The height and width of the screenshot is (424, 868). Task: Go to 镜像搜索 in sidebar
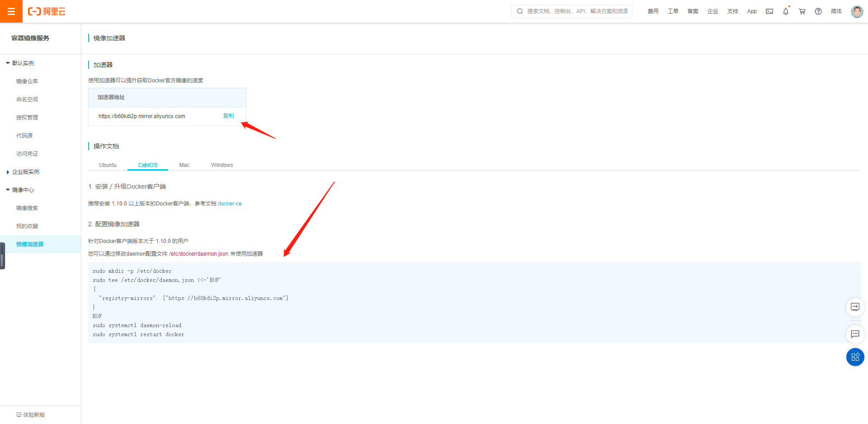(27, 208)
